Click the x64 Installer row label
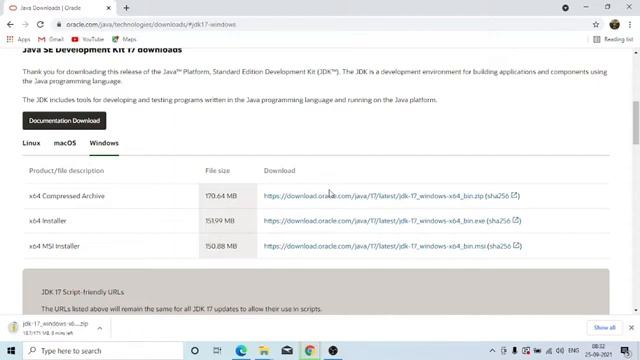 click(47, 221)
